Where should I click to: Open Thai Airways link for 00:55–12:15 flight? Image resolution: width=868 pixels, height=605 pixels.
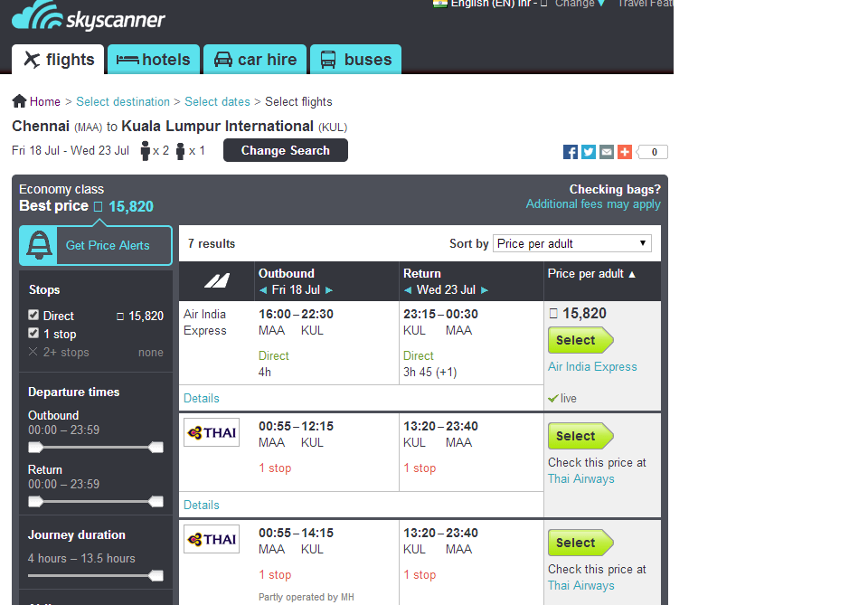pos(581,478)
